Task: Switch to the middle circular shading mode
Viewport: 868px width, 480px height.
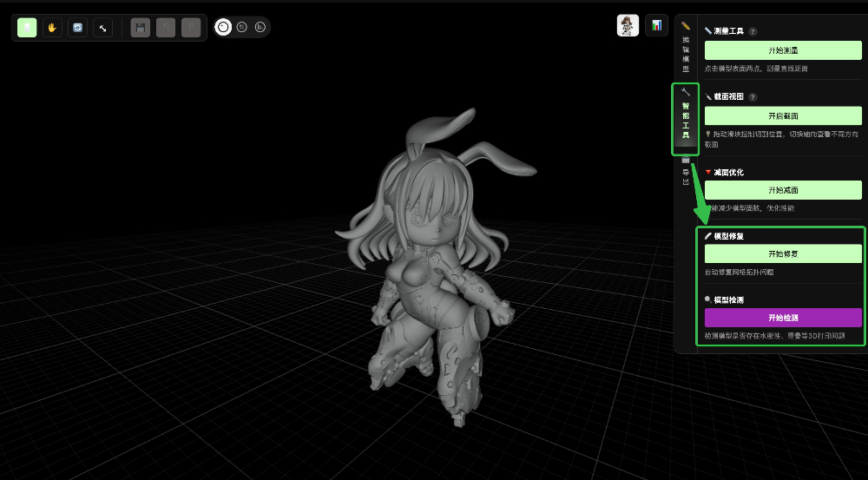Action: point(242,27)
